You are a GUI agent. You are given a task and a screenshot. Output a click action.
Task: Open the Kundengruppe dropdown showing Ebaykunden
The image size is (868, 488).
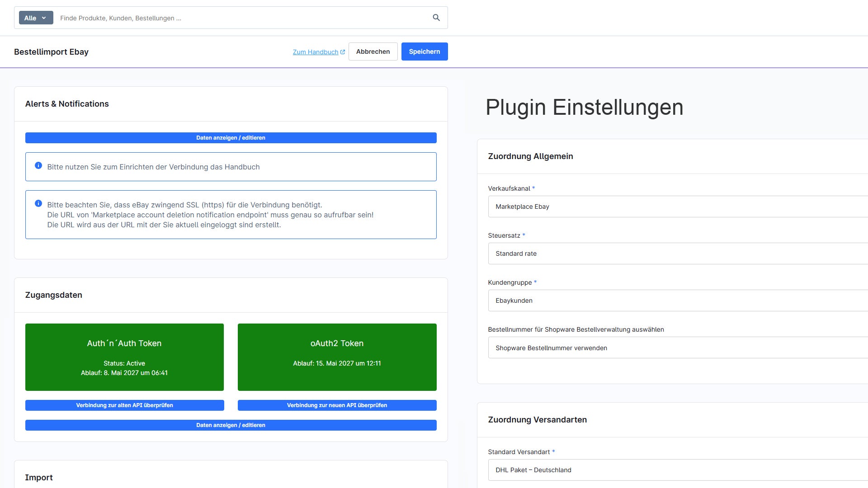pyautogui.click(x=678, y=300)
